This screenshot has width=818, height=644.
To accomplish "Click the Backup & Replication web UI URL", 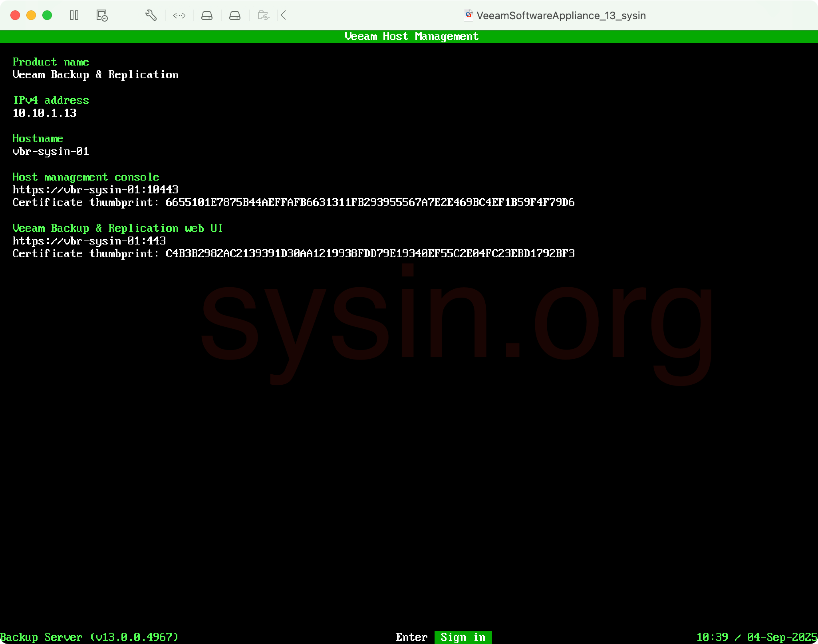I will (x=89, y=241).
